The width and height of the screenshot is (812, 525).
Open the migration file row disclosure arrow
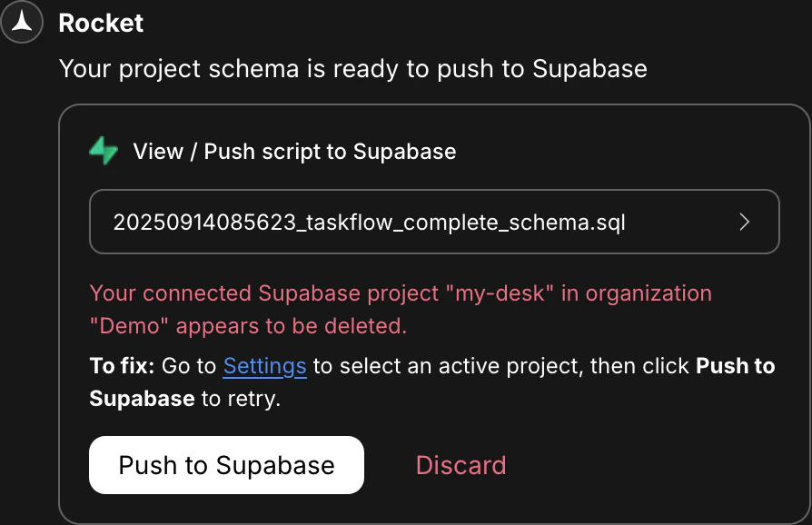click(745, 222)
